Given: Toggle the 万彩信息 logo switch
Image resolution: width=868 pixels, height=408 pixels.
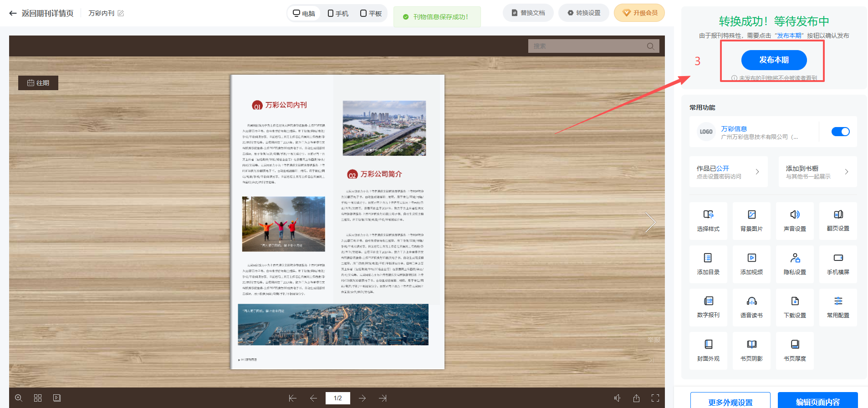Looking at the screenshot, I should (x=840, y=132).
